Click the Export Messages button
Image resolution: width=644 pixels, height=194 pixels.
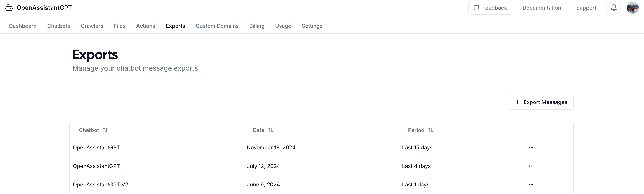tap(541, 102)
